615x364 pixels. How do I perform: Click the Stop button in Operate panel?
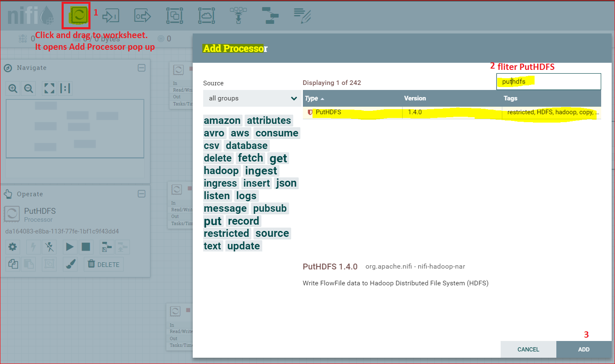(86, 247)
